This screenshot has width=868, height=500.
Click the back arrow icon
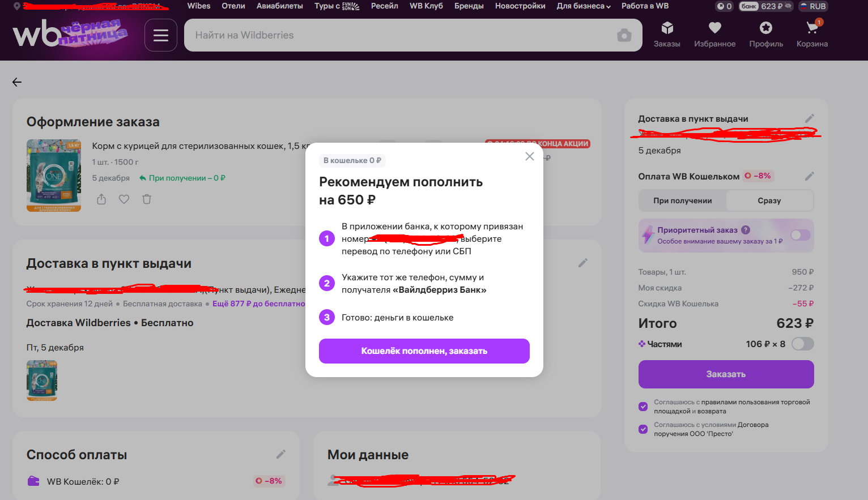(17, 82)
